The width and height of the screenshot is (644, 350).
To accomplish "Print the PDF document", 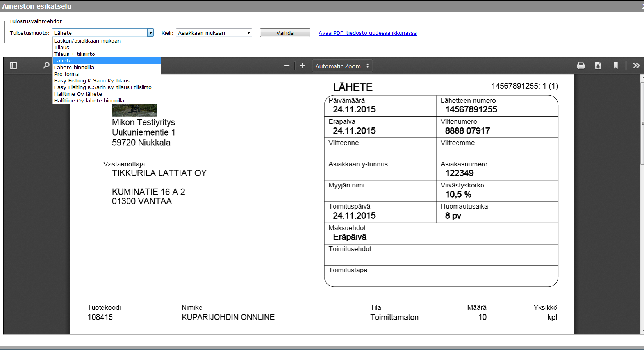I will pyautogui.click(x=581, y=66).
